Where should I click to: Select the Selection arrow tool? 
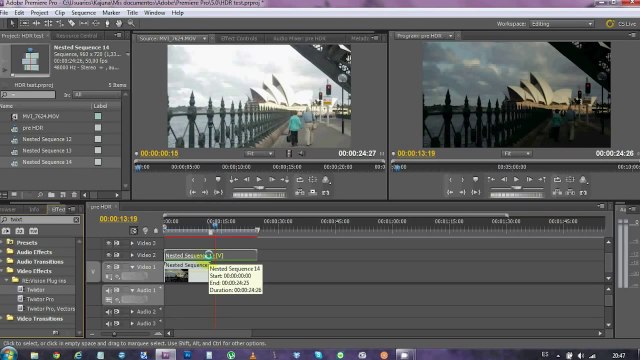12,23
